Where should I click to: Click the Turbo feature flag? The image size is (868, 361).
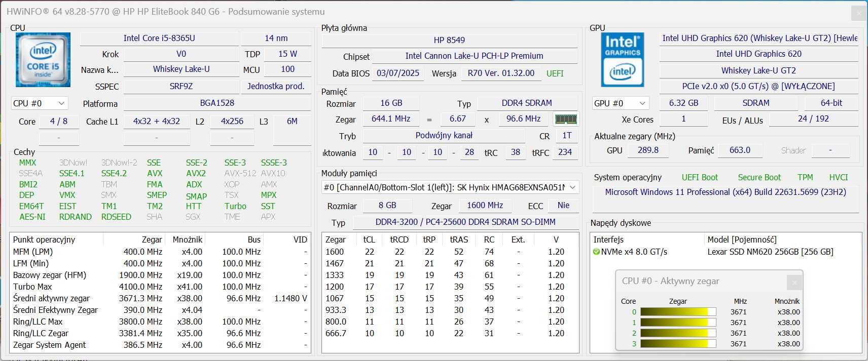pyautogui.click(x=235, y=206)
